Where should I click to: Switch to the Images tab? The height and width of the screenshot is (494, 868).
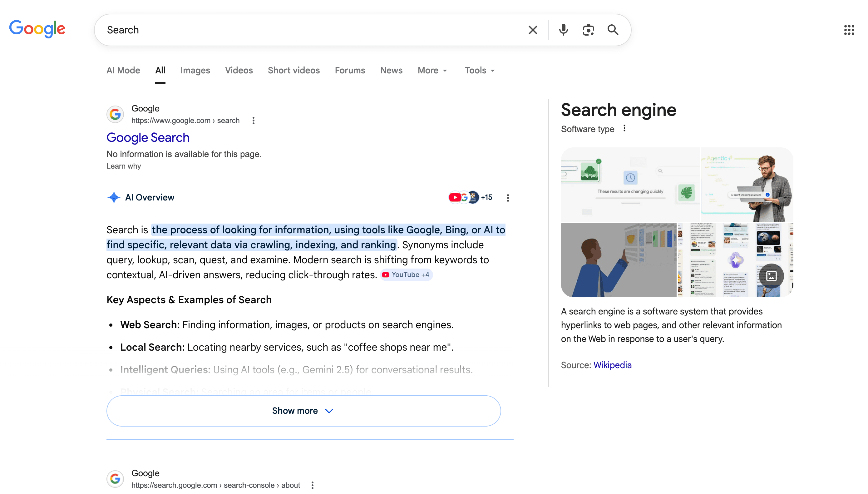point(195,70)
